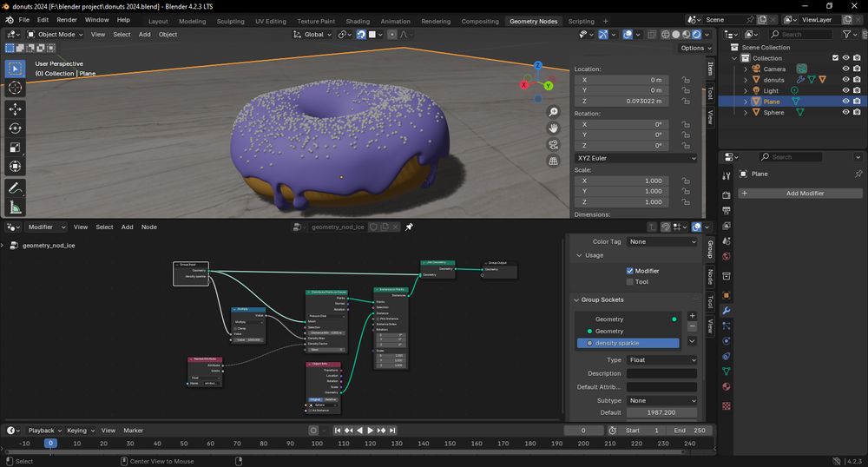
Task: Hide the Sphere object in the outliner
Action: tap(845, 112)
